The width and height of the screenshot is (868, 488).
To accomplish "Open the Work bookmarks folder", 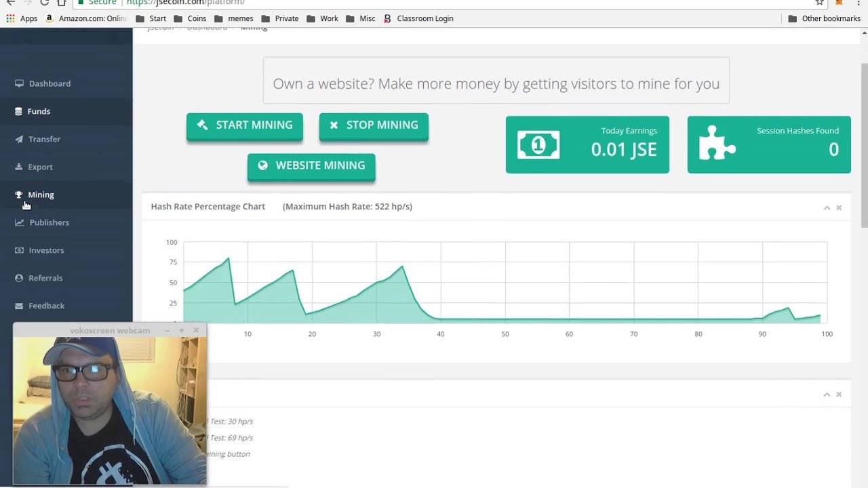I will (322, 18).
